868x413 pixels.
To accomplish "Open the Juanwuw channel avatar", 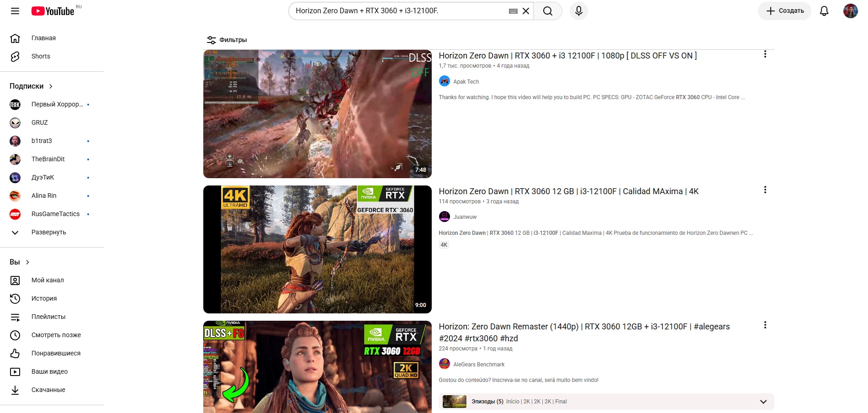I will [445, 217].
